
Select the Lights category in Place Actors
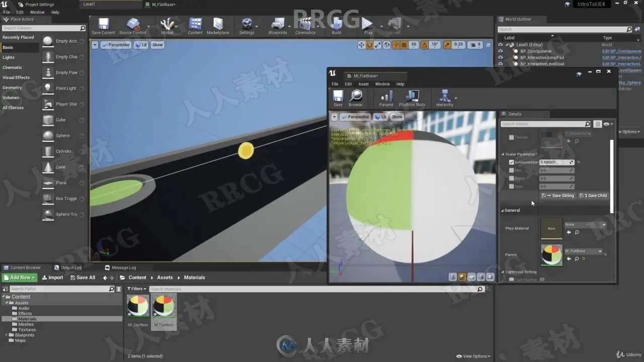[9, 57]
